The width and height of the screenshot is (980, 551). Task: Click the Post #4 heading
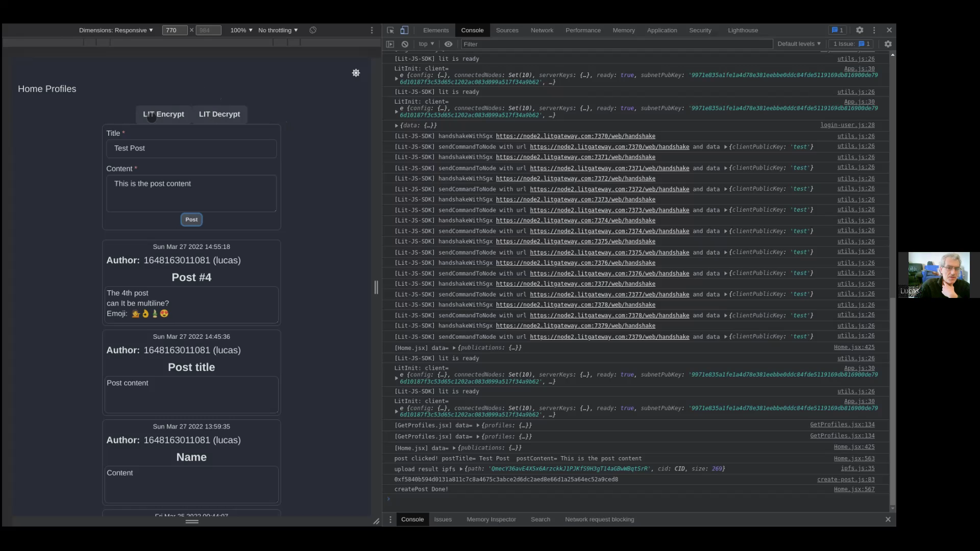coord(191,278)
